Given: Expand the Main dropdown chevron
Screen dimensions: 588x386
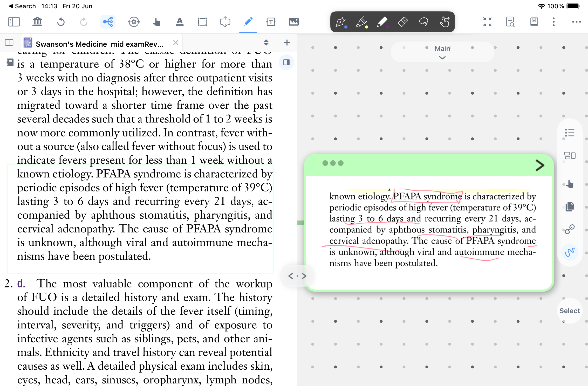Looking at the screenshot, I should pyautogui.click(x=442, y=58).
